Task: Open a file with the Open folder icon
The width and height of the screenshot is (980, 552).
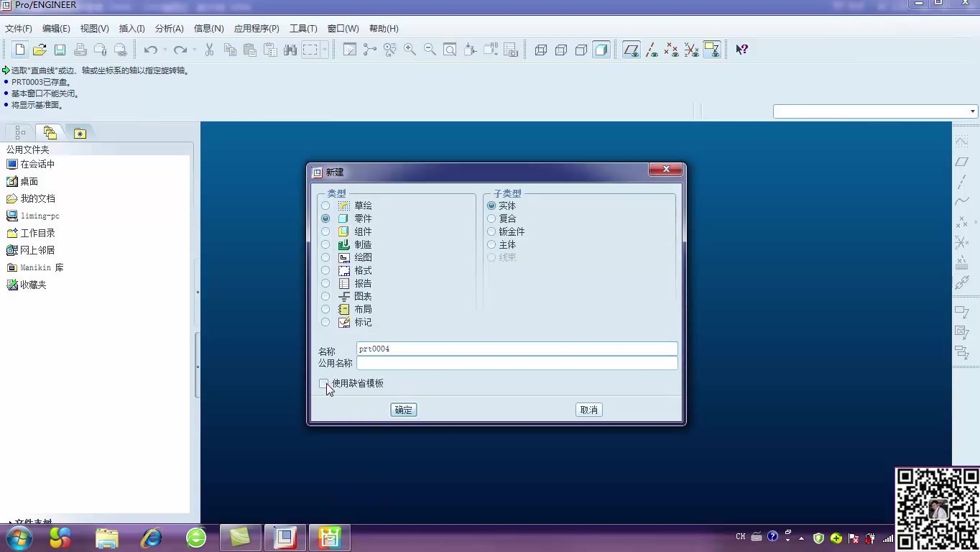Action: coord(40,49)
